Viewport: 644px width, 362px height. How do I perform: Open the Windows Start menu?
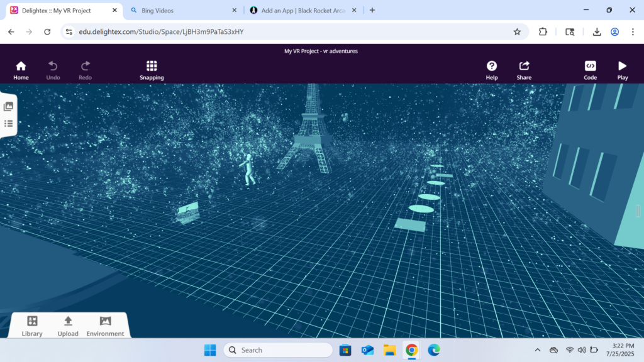pos(210,350)
